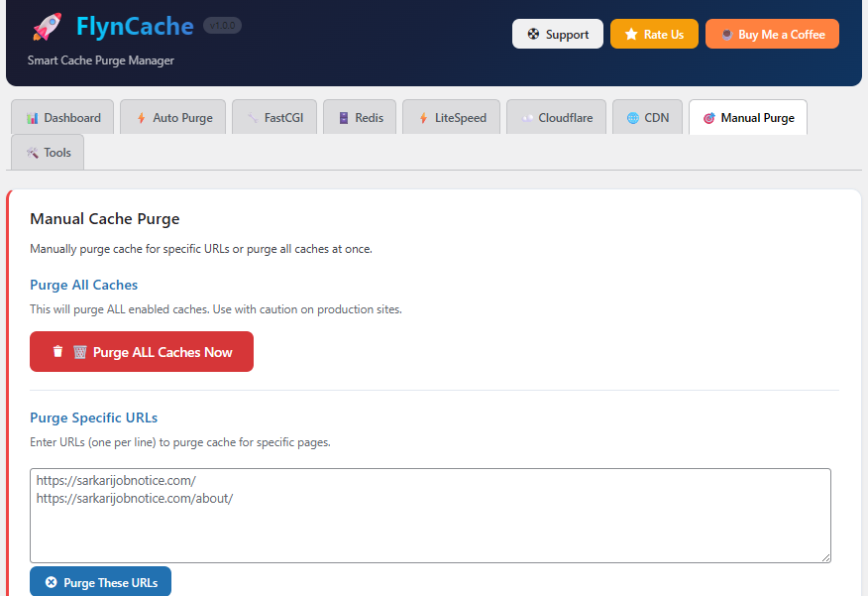Click the Purge These URLs button
Image resolution: width=868 pixels, height=596 pixels.
tap(100, 581)
